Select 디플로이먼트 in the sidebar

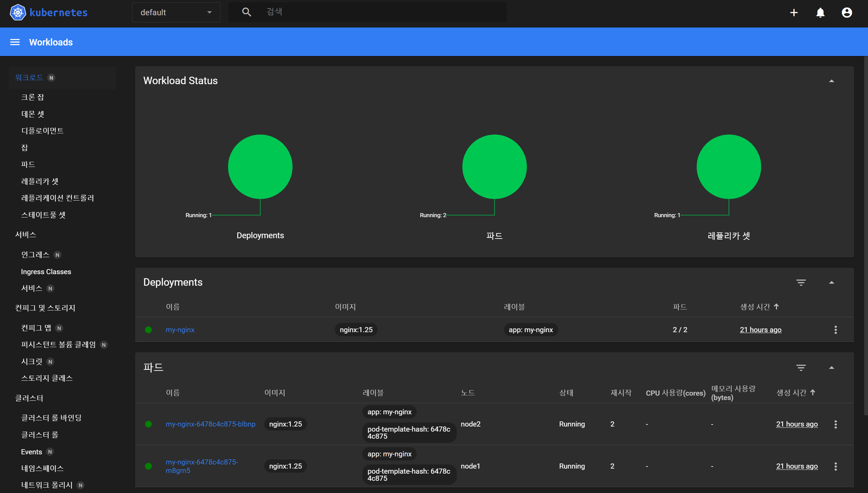[42, 131]
